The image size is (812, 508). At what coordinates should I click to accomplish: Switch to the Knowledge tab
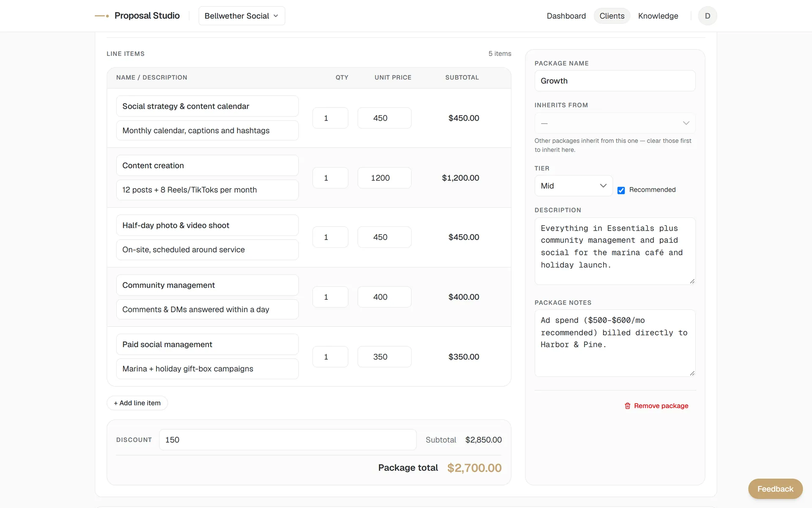pyautogui.click(x=658, y=16)
